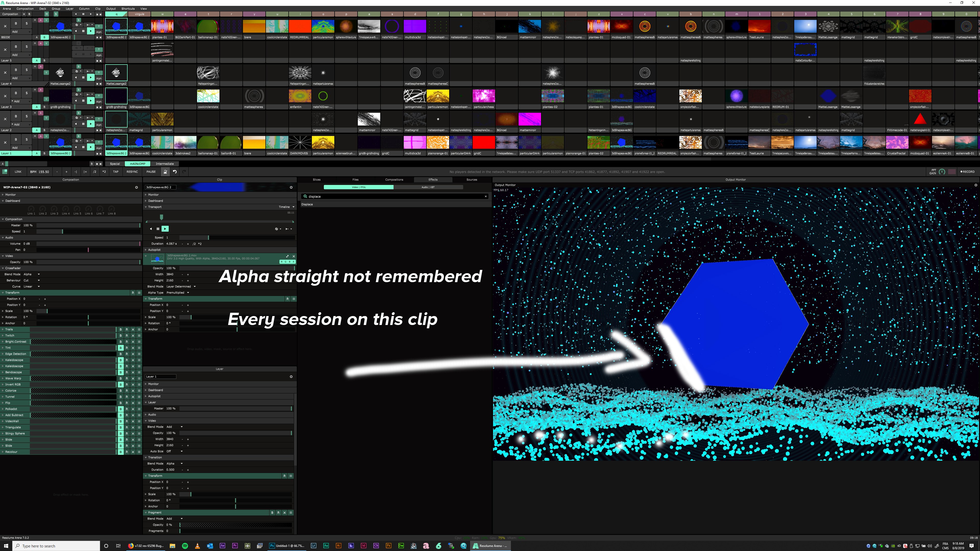Open Spotify from the Windows taskbar
Viewport: 980px width, 551px height.
(185, 546)
